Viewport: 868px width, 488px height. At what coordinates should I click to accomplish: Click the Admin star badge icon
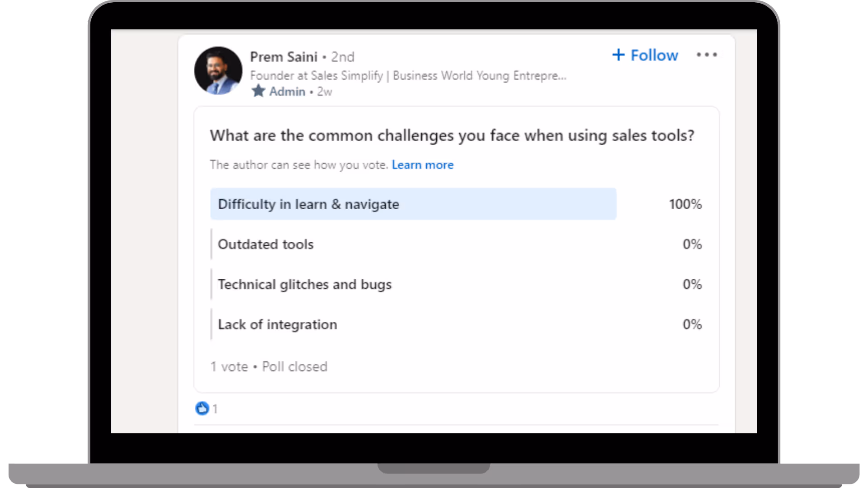pyautogui.click(x=258, y=91)
